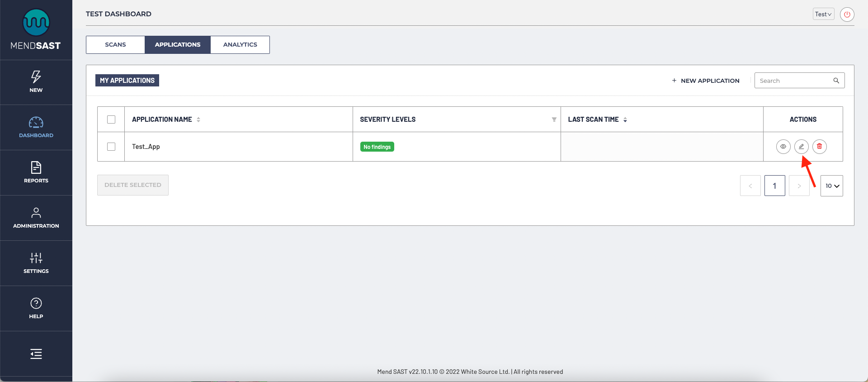Sort by Application Name column
Screen dimensions: 868x382
tap(198, 119)
